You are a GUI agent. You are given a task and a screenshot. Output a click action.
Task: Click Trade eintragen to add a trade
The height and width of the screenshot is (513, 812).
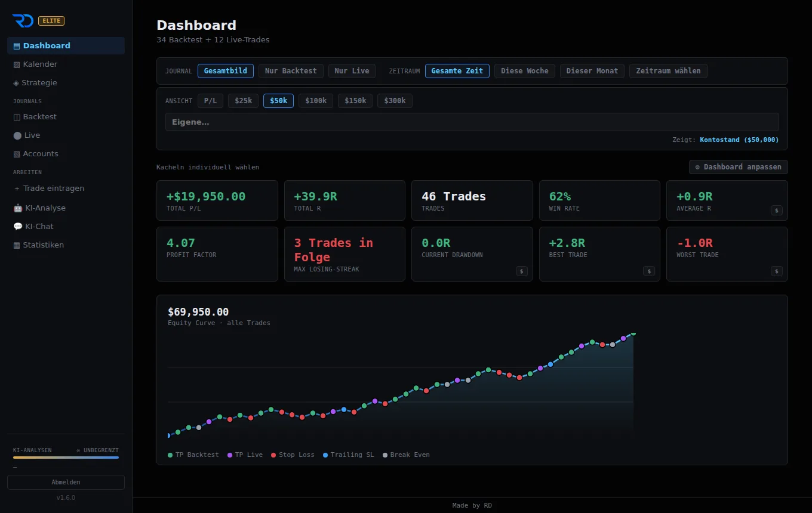pyautogui.click(x=66, y=188)
